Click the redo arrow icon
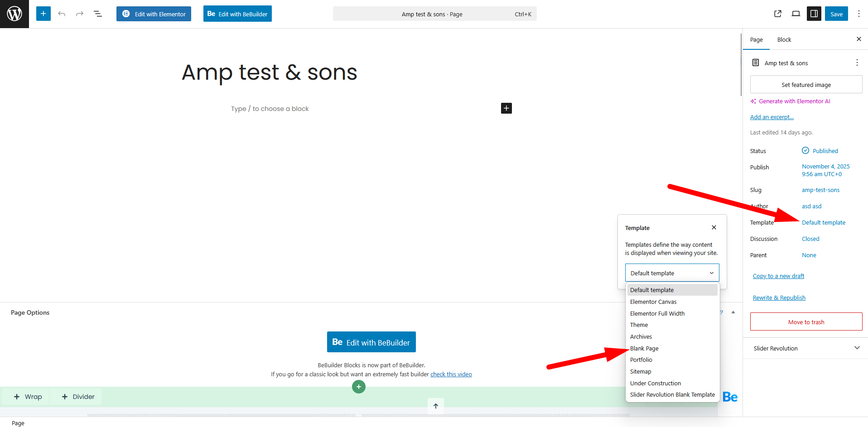This screenshot has height=427, width=868. 80,14
